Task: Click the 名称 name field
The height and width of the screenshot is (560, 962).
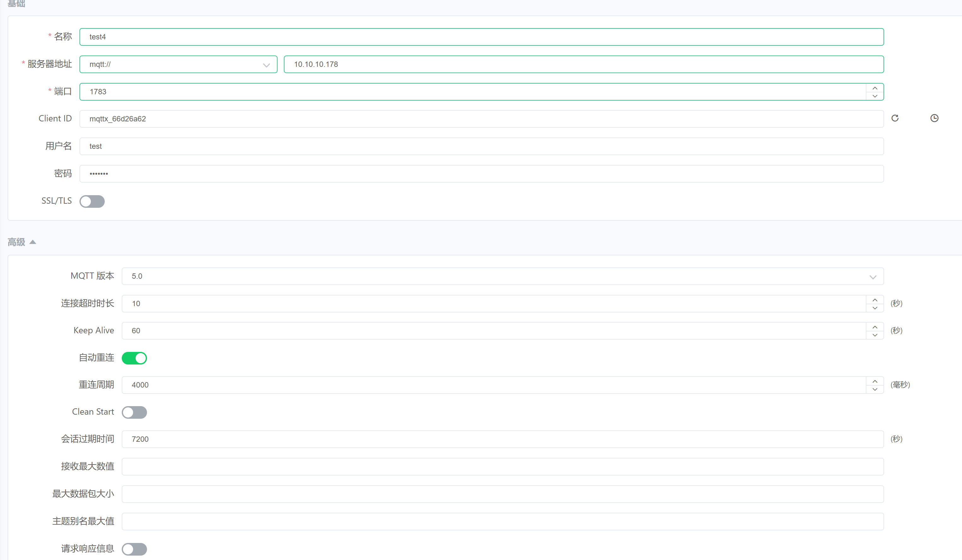Action: tap(481, 37)
